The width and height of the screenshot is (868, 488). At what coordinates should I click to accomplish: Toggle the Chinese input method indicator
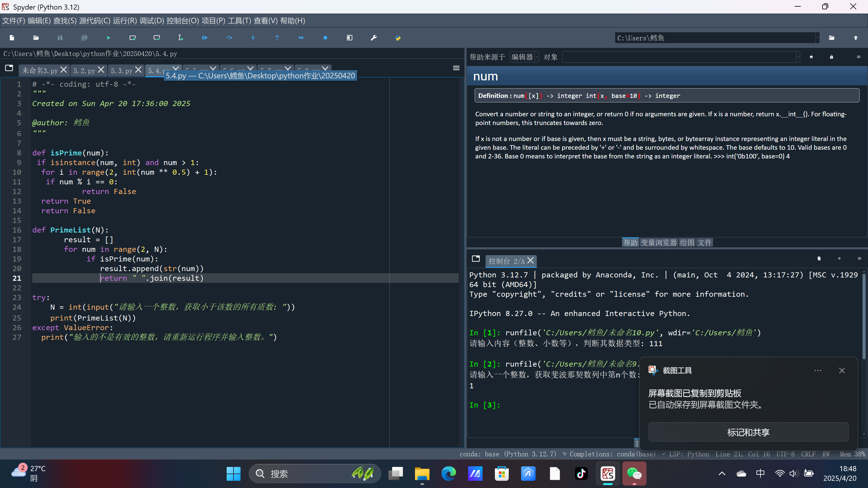pyautogui.click(x=760, y=473)
